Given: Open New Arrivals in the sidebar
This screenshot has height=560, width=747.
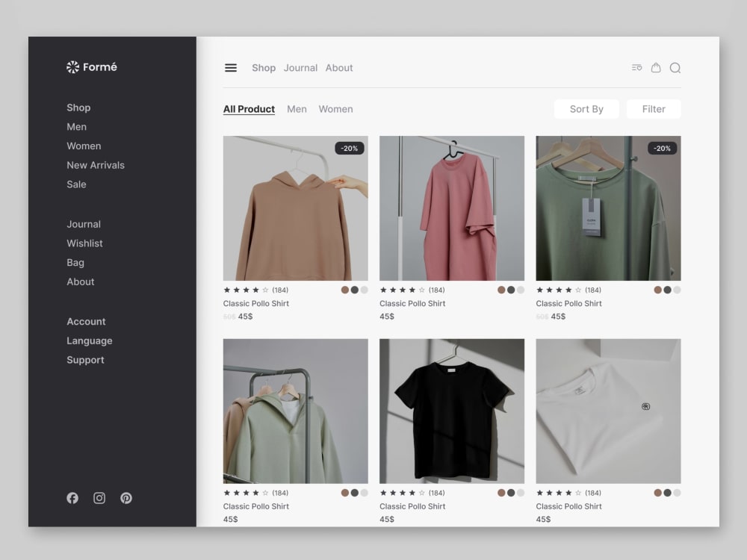Looking at the screenshot, I should [96, 165].
